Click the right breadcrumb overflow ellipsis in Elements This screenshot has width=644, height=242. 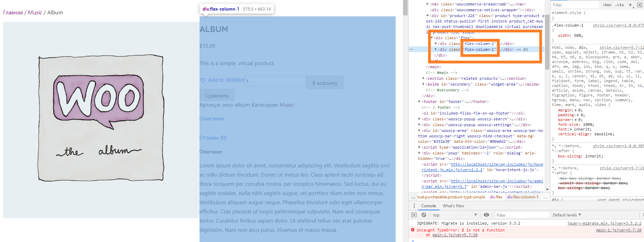point(545,197)
